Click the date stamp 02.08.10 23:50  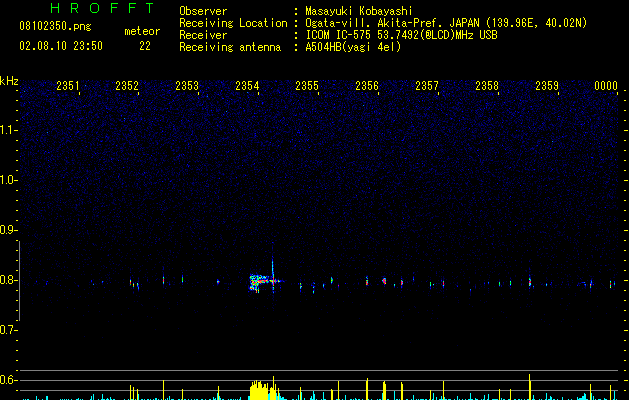pyautogui.click(x=61, y=46)
